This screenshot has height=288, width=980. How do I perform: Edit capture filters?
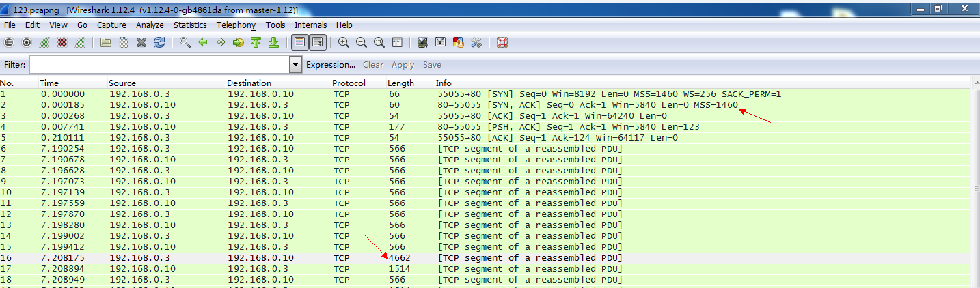click(x=423, y=42)
